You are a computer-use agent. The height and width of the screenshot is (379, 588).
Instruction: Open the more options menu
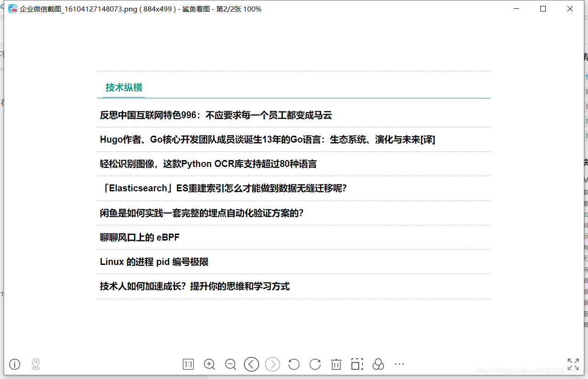399,364
